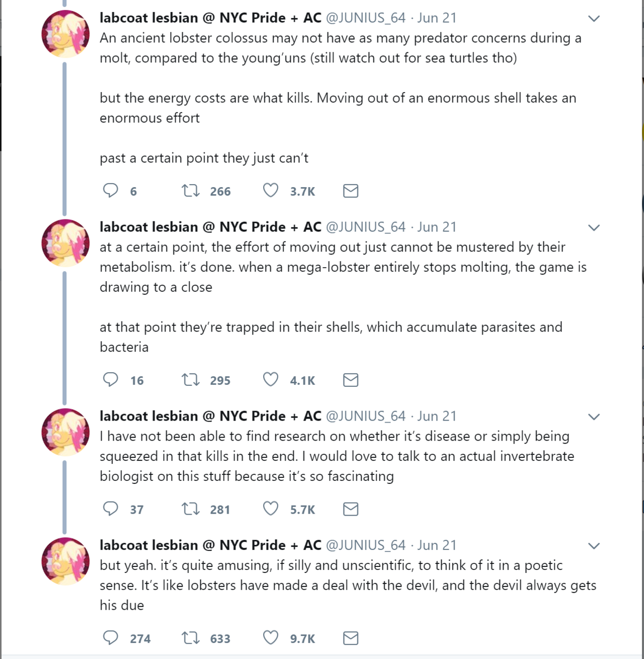Like the tweet with 4.1K likes
The height and width of the screenshot is (659, 644).
(x=271, y=380)
